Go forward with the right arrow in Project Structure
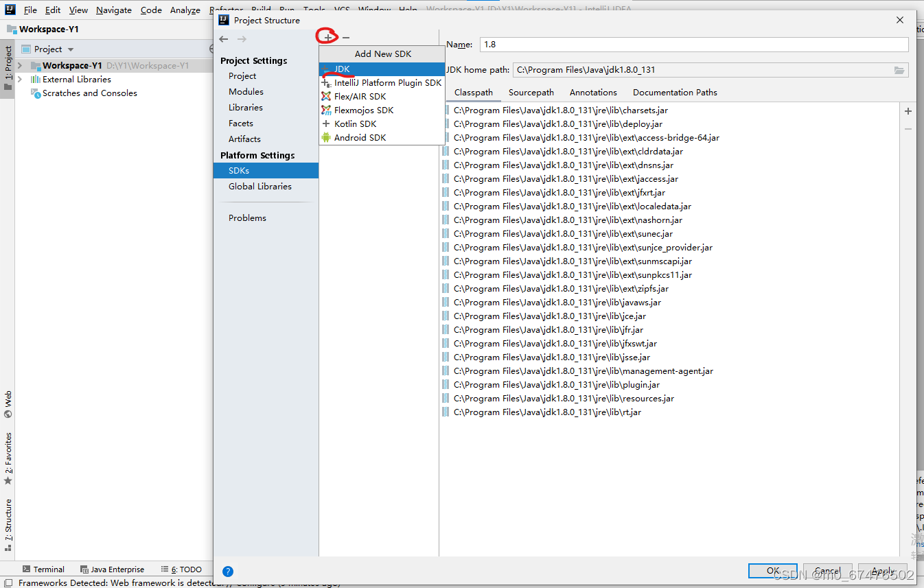This screenshot has height=588, width=924. (x=242, y=39)
